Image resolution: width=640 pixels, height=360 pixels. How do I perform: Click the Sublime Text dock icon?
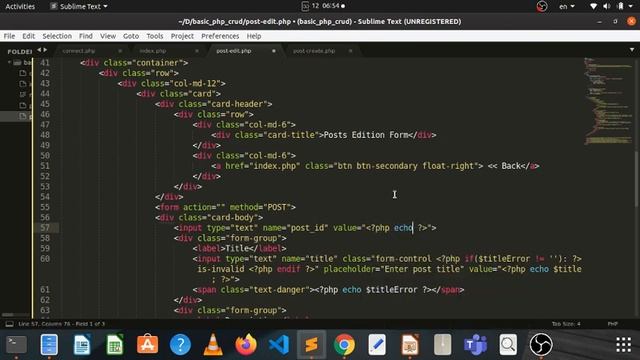coord(311,344)
